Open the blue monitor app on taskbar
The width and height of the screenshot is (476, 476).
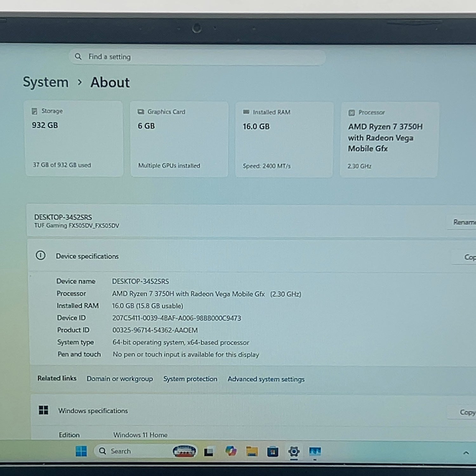[x=315, y=451]
